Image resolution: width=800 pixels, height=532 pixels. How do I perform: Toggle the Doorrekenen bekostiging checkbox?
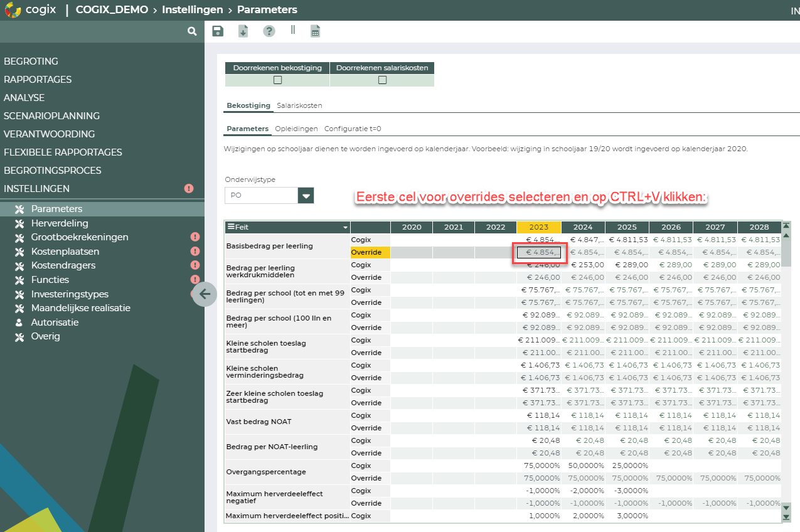pos(277,80)
